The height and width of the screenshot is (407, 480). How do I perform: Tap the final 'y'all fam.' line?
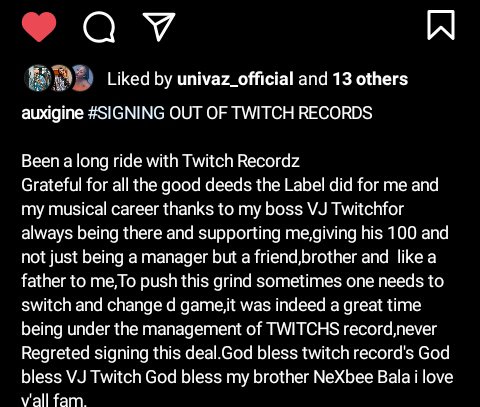click(x=54, y=400)
